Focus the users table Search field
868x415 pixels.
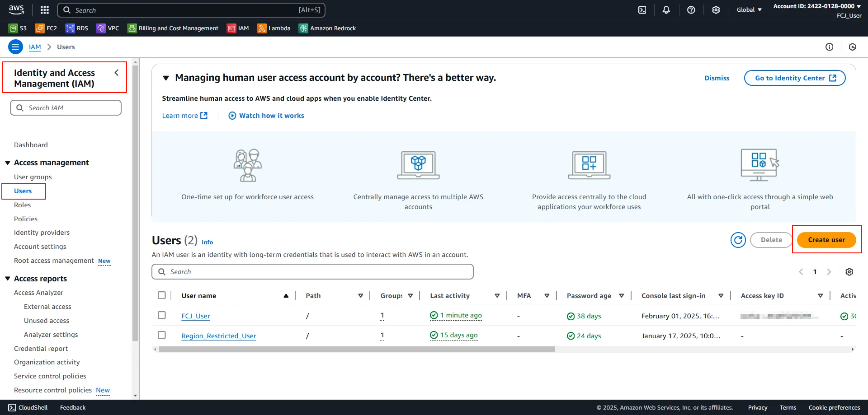pyautogui.click(x=313, y=272)
